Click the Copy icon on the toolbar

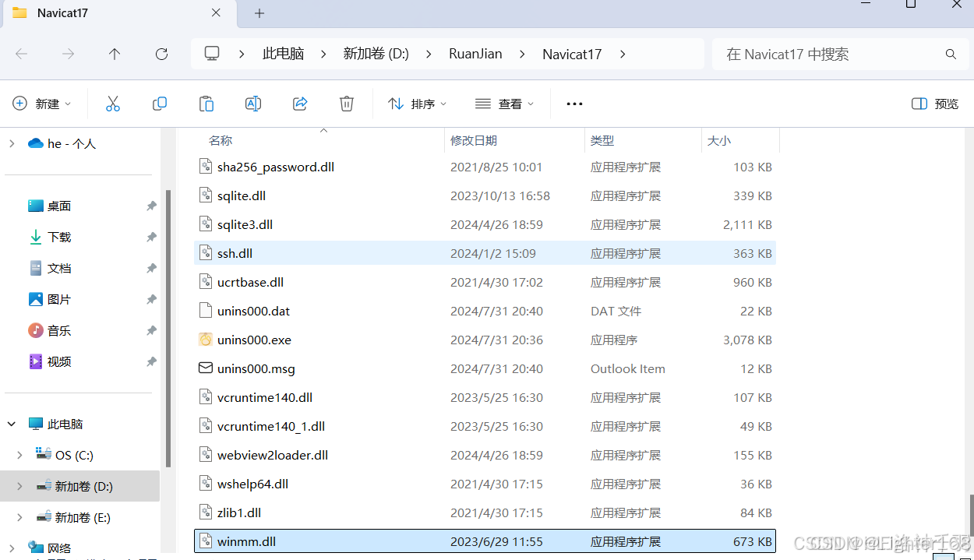coord(160,103)
